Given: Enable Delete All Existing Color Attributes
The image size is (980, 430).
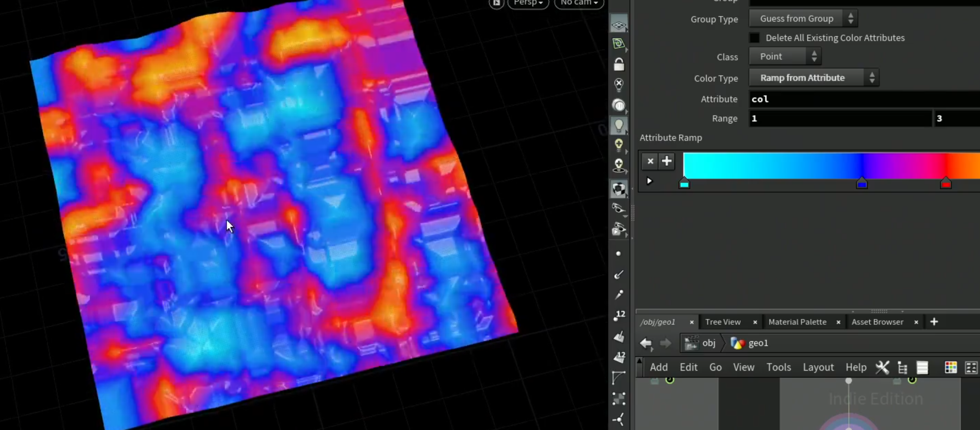Looking at the screenshot, I should pyautogui.click(x=755, y=38).
